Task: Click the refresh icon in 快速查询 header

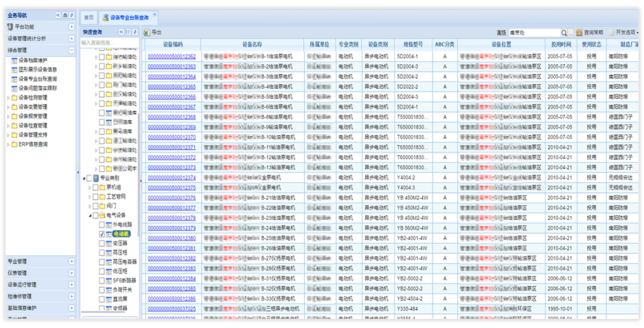Action: coord(134,32)
